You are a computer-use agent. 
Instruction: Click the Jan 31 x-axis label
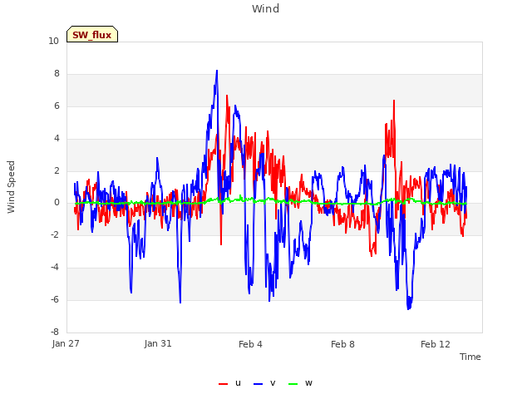pos(158,343)
